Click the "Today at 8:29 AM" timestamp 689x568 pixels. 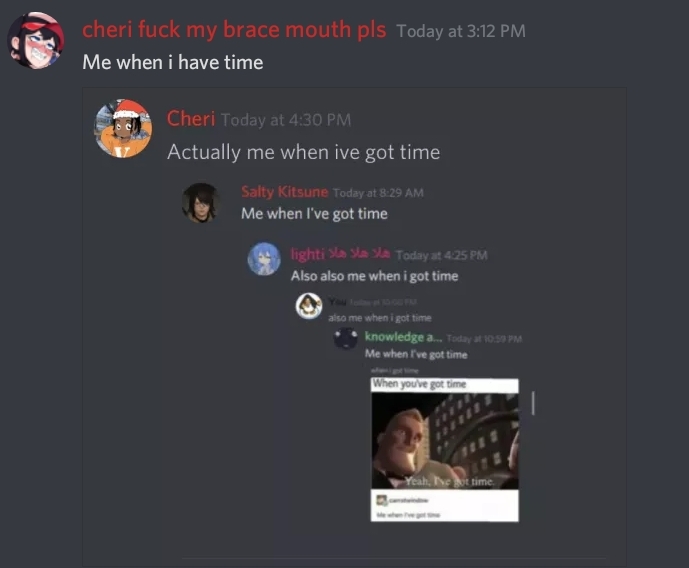click(x=378, y=193)
